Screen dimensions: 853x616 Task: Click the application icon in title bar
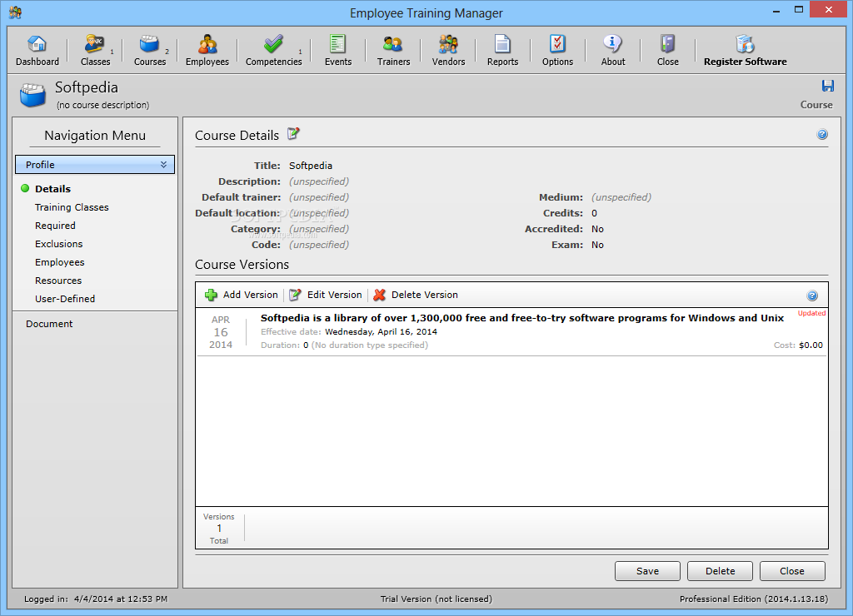click(x=15, y=12)
